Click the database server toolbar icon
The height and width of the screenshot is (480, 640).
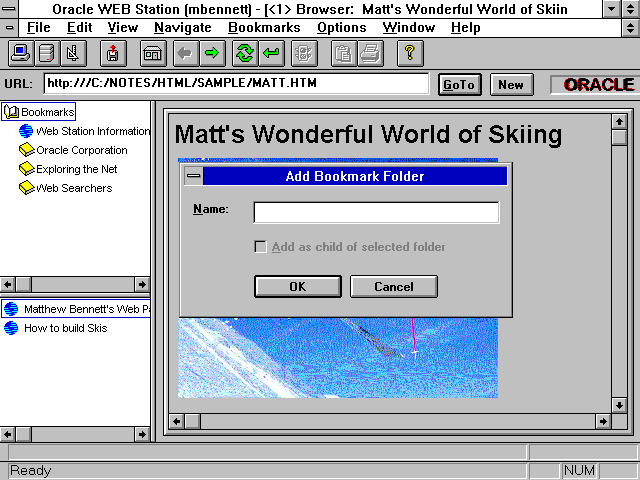point(46,53)
